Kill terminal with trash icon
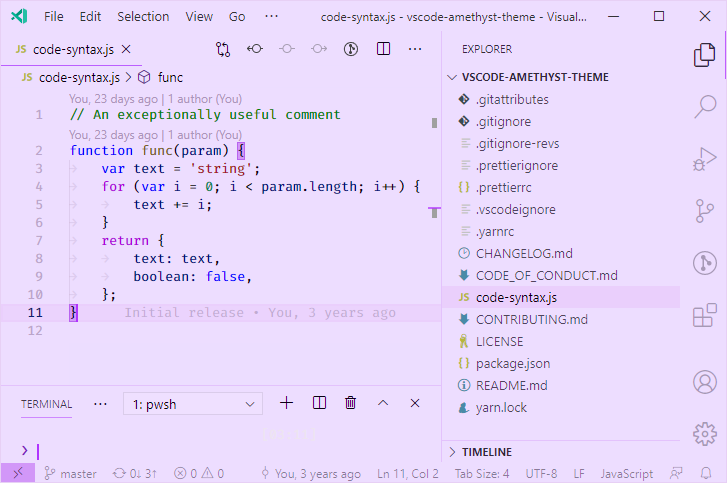The width and height of the screenshot is (727, 483). [x=351, y=403]
